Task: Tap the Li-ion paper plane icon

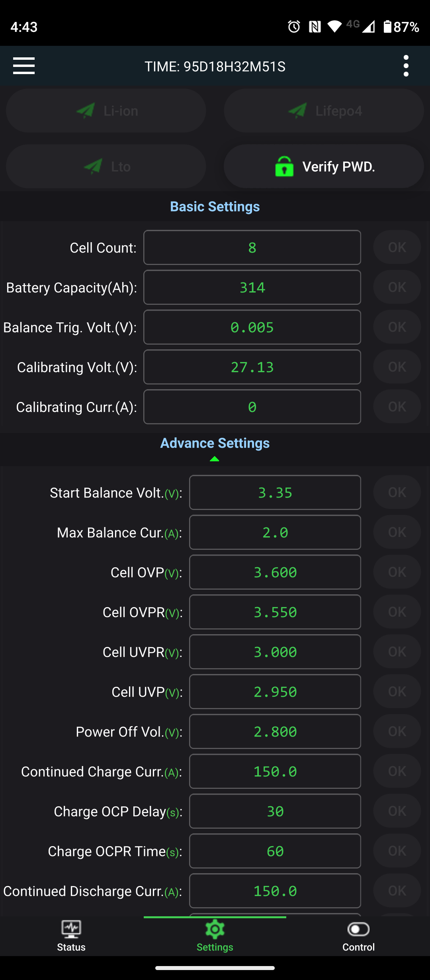Action: coord(86,111)
